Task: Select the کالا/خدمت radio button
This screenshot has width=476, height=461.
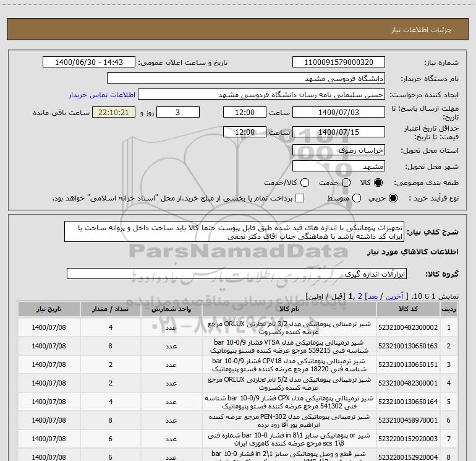Action: click(305, 183)
